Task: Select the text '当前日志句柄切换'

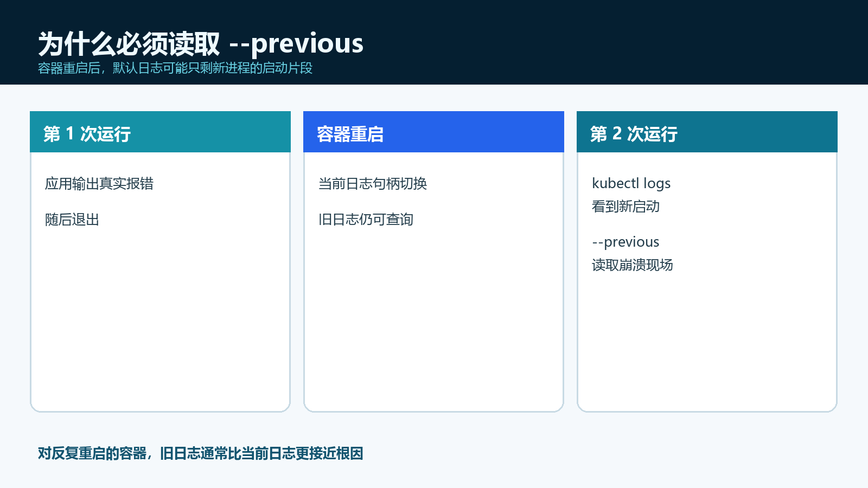Action: (373, 184)
